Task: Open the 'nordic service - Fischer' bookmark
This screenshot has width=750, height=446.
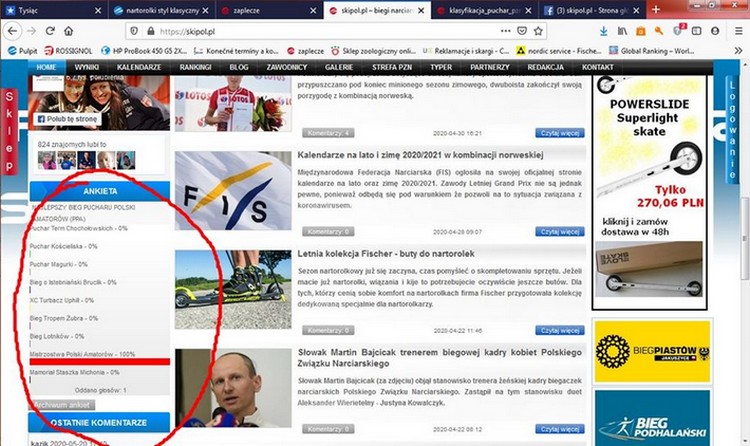Action: (559, 51)
